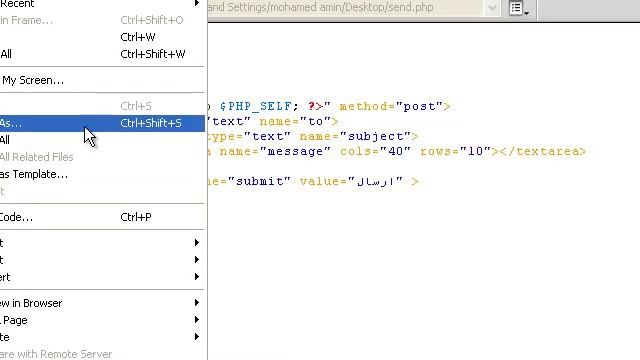
Task: Choose the menu entry with shortcut Ctrl+W
Action: 102,37
